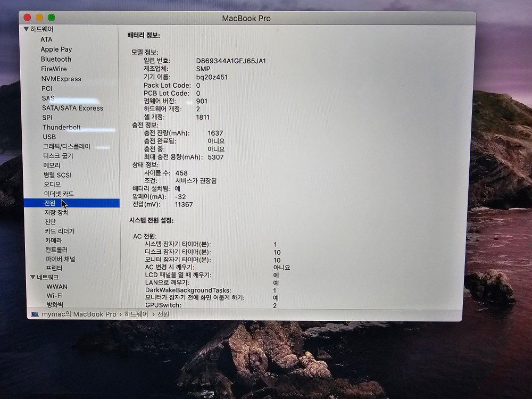Click device name bq20z451
This screenshot has height=399, width=532.
(x=212, y=77)
